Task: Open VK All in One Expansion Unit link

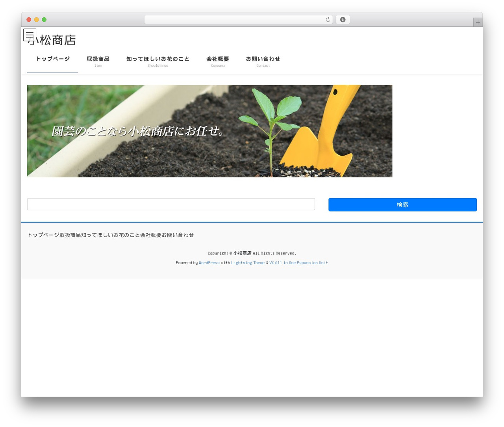Action: (298, 263)
